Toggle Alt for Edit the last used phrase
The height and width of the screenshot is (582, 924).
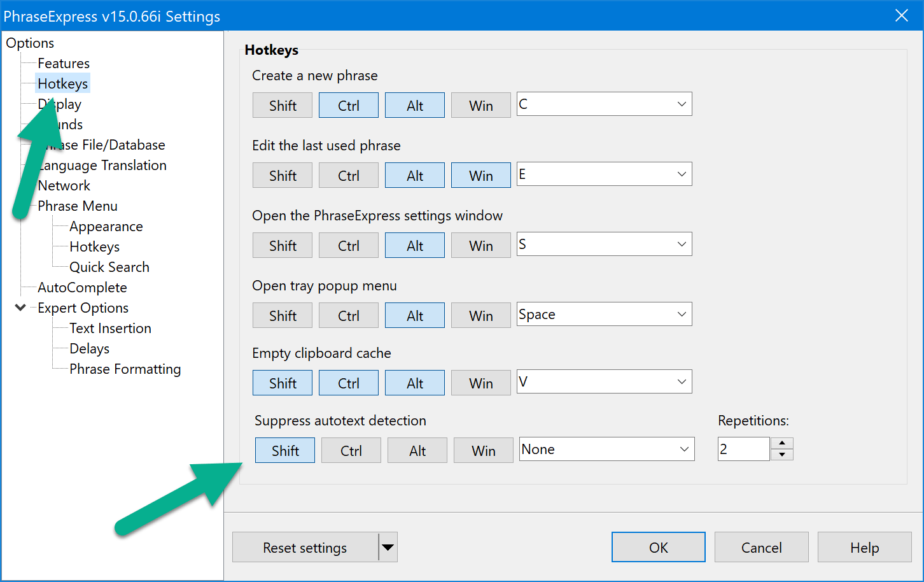click(415, 176)
